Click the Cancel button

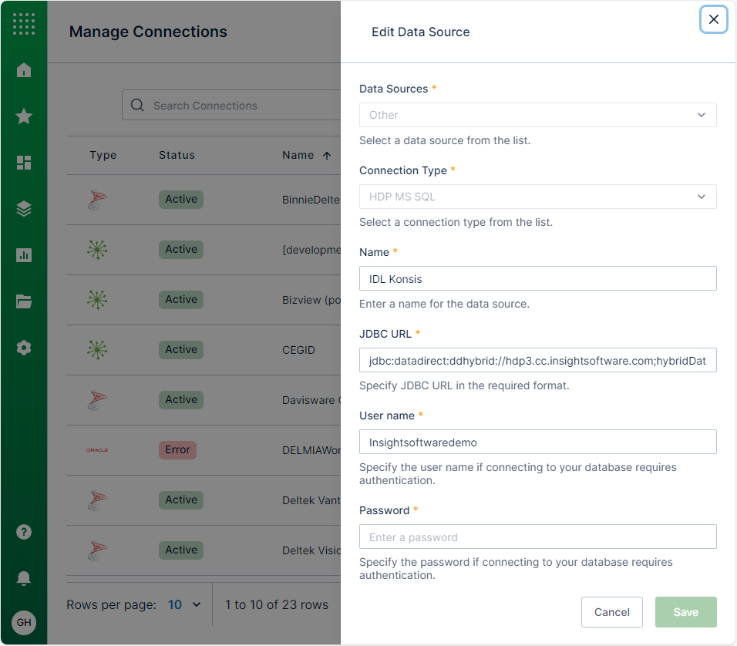[x=612, y=612]
